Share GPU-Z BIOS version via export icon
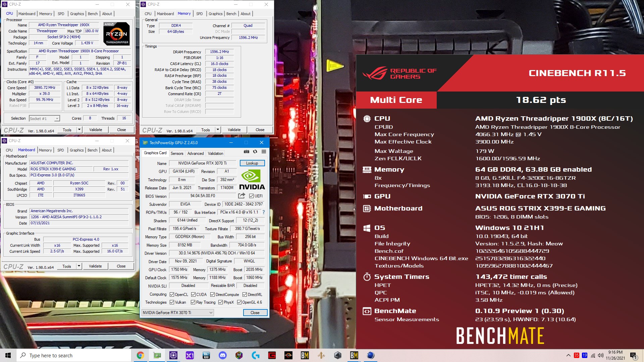Screen dimensions: 644x362 pos(241,196)
